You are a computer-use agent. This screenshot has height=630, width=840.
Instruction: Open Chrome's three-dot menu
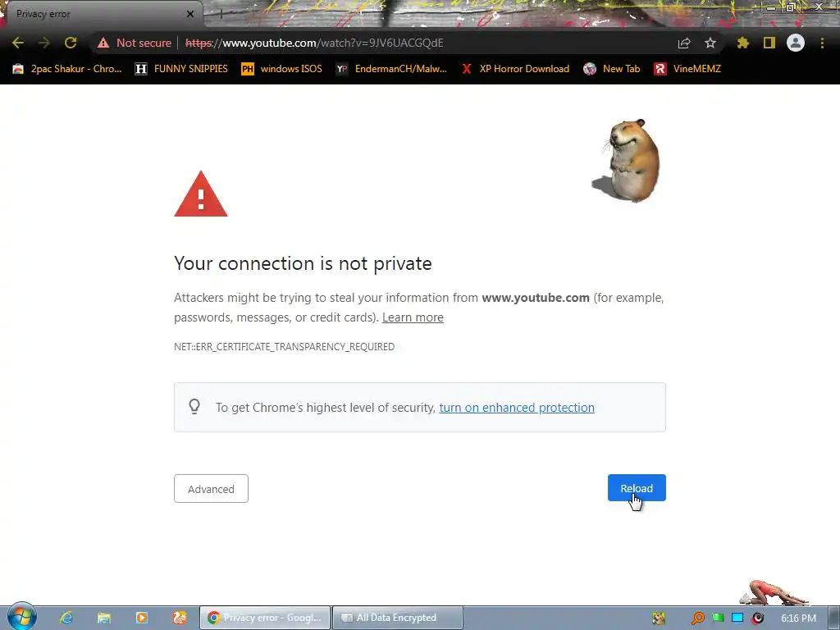click(x=822, y=43)
